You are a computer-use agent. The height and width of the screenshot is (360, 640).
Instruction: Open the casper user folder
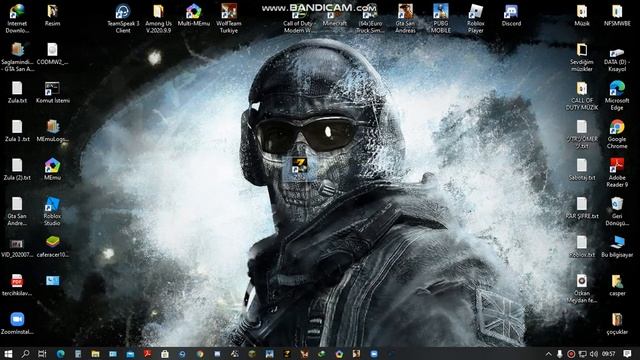(x=617, y=285)
